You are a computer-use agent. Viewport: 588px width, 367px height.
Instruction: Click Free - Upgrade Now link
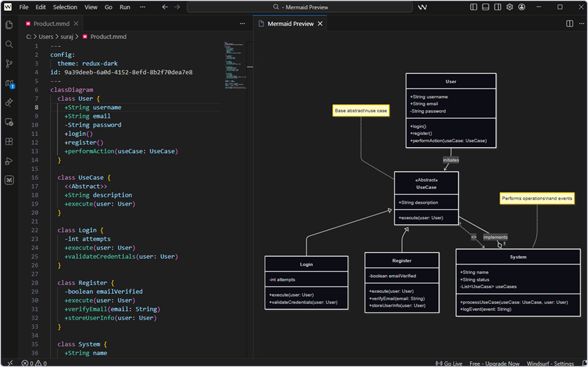coord(494,364)
